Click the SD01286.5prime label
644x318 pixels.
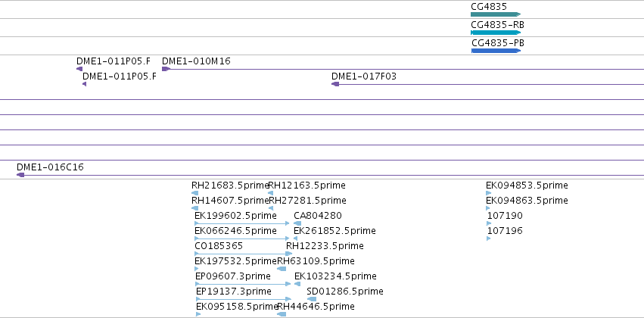pyautogui.click(x=345, y=291)
